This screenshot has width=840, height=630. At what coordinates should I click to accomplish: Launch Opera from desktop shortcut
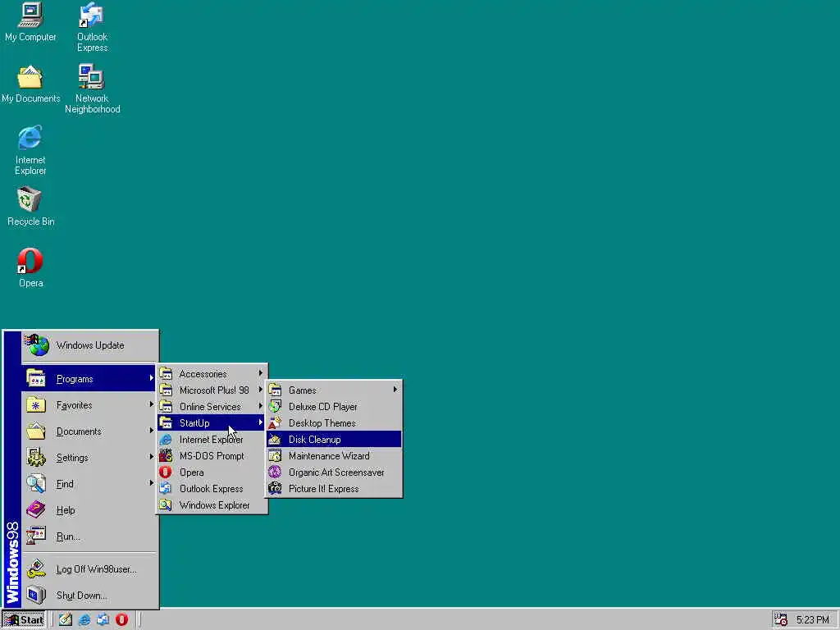(30, 268)
